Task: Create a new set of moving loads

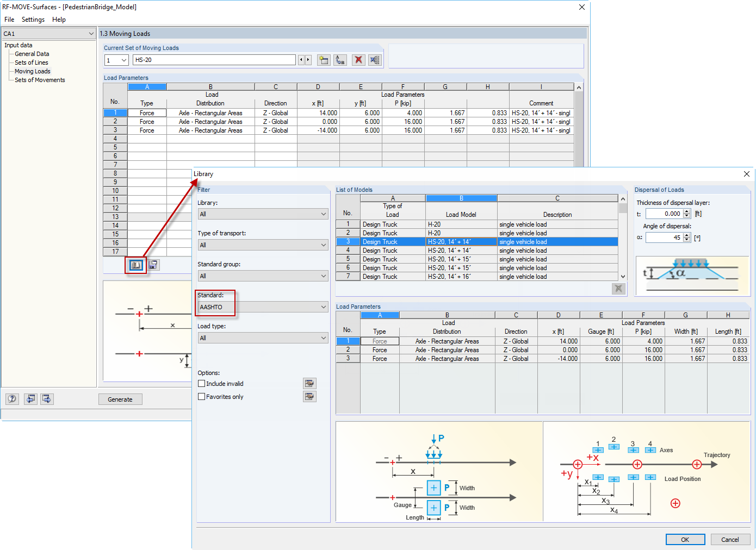Action: click(323, 60)
